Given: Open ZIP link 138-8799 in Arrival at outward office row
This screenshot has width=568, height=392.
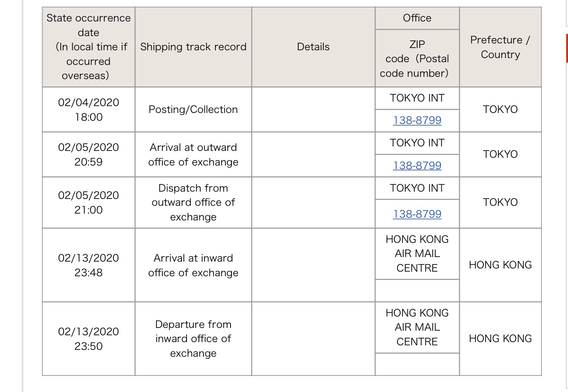Looking at the screenshot, I should pos(417,165).
